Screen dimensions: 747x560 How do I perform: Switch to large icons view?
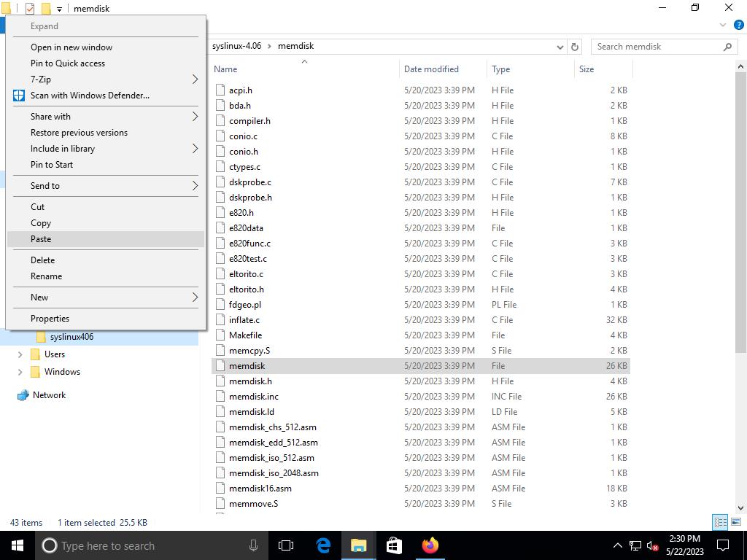[737, 522]
